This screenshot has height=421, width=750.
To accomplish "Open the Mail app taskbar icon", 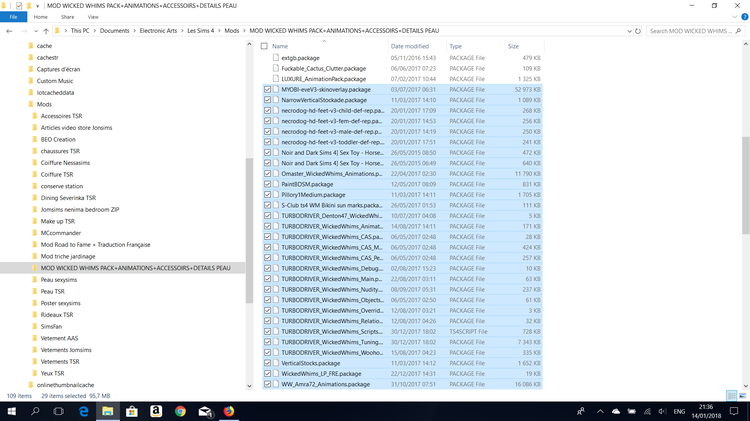I will 205,411.
